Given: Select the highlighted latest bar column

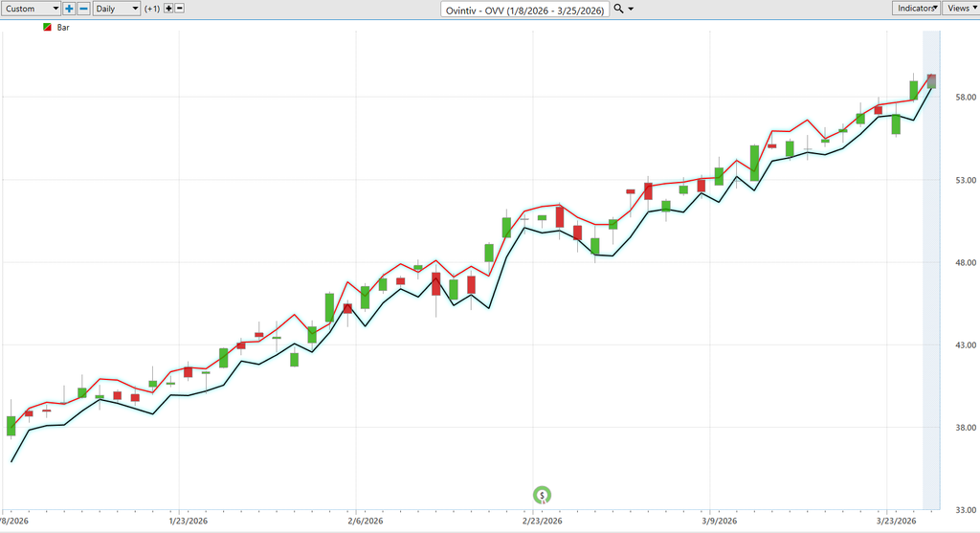Looking at the screenshot, I should (x=931, y=268).
